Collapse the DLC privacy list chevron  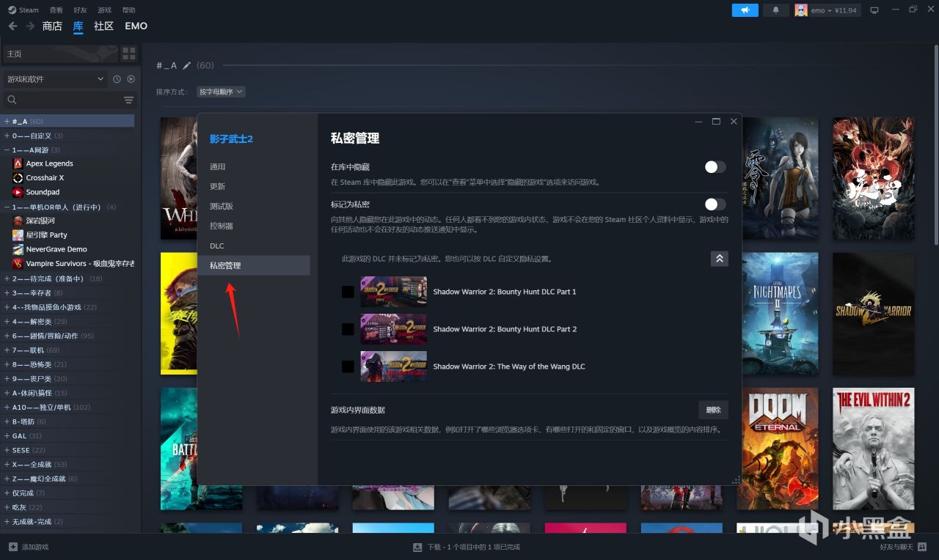coord(720,259)
